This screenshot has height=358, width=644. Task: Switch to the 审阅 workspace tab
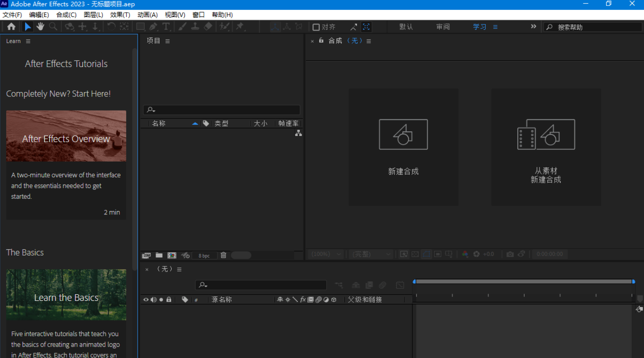443,27
